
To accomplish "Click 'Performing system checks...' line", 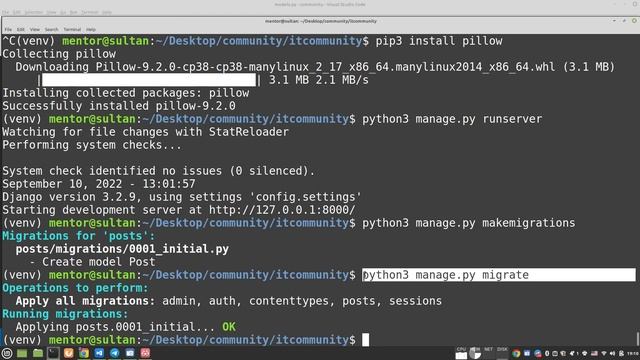I will click(x=92, y=145).
